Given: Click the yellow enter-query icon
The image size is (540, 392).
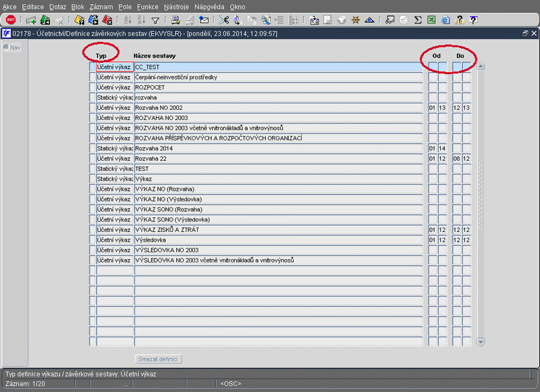Looking at the screenshot, I should pos(79,20).
